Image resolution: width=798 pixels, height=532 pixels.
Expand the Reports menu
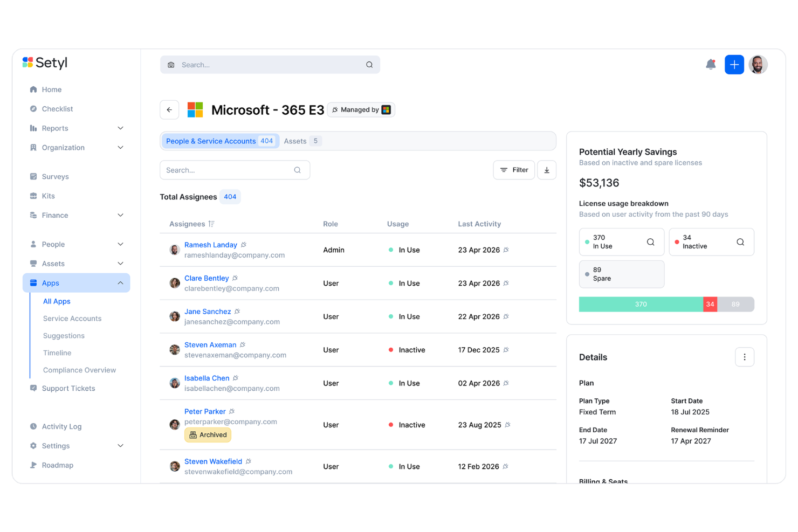click(x=121, y=128)
